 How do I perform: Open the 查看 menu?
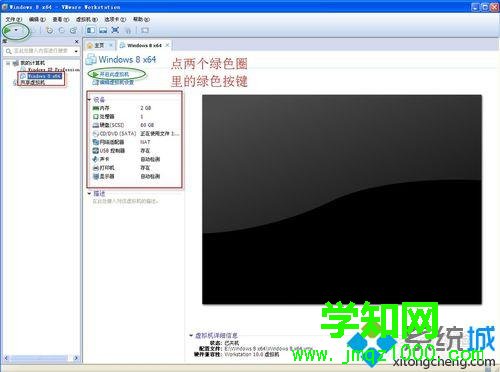pyautogui.click(x=61, y=19)
